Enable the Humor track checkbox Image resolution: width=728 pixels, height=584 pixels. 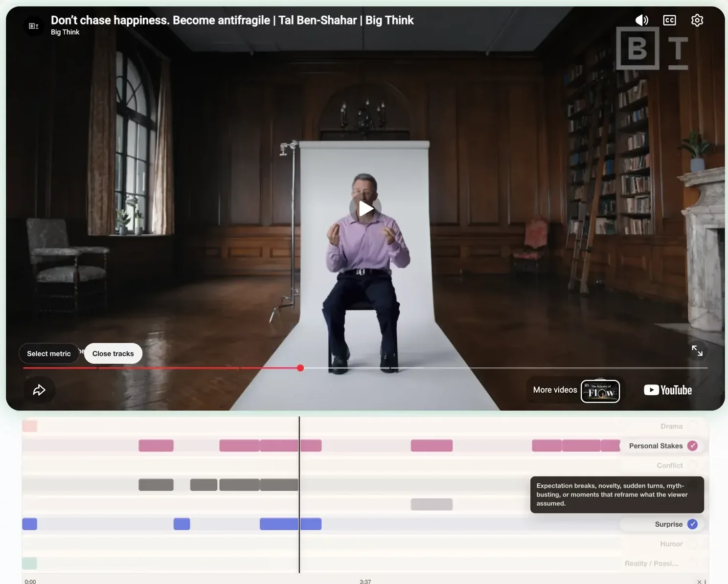693,543
